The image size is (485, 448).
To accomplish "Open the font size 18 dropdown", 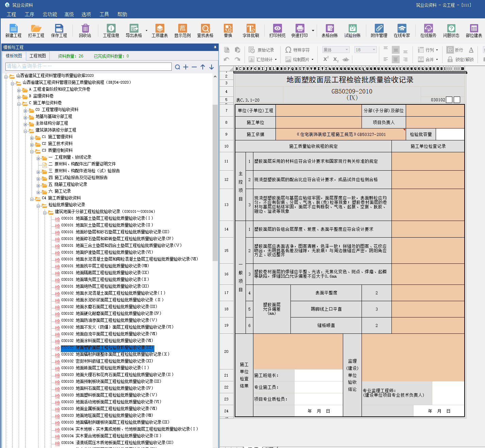I will click(374, 50).
